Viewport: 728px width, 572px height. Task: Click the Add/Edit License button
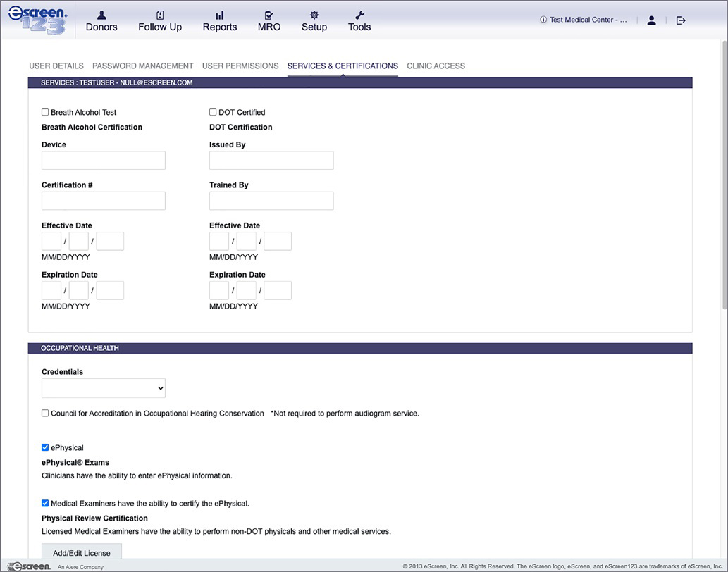click(x=82, y=553)
